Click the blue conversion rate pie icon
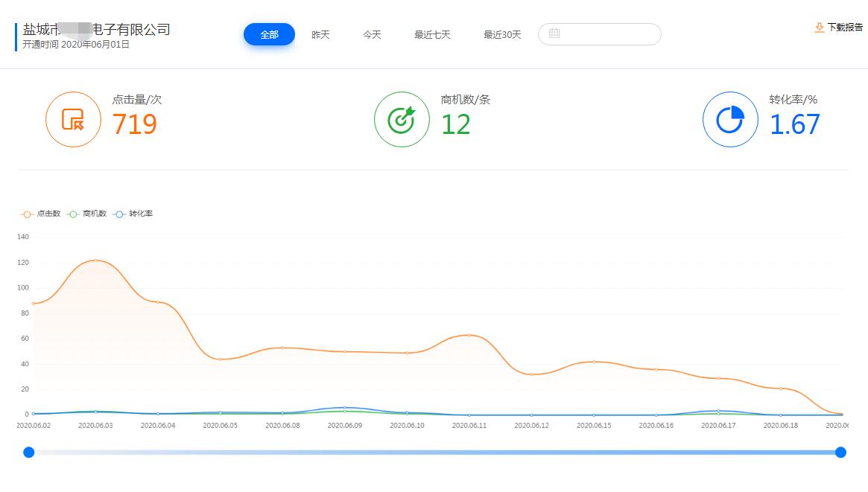Image resolution: width=868 pixels, height=492 pixels. click(x=730, y=119)
